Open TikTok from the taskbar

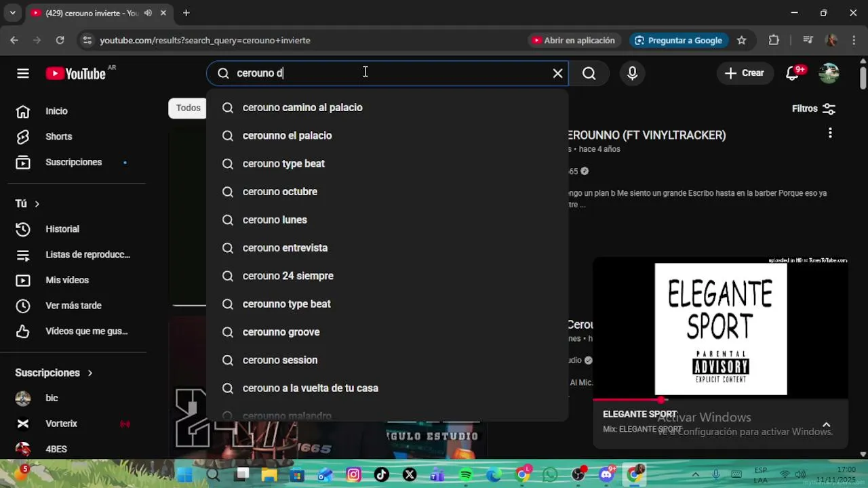point(381,474)
